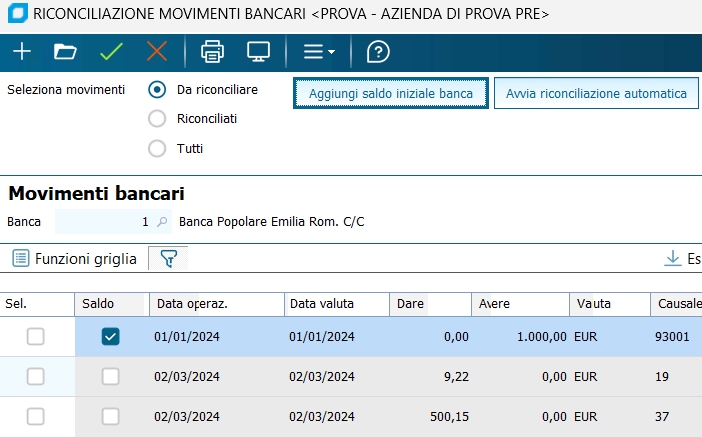Uncheck Saldo checkbox on 01/01/2024 row

pyautogui.click(x=111, y=337)
